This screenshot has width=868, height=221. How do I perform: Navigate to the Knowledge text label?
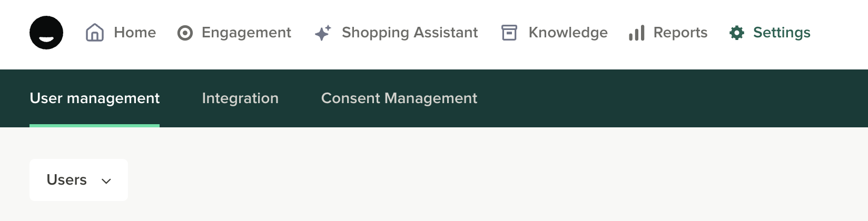568,33
